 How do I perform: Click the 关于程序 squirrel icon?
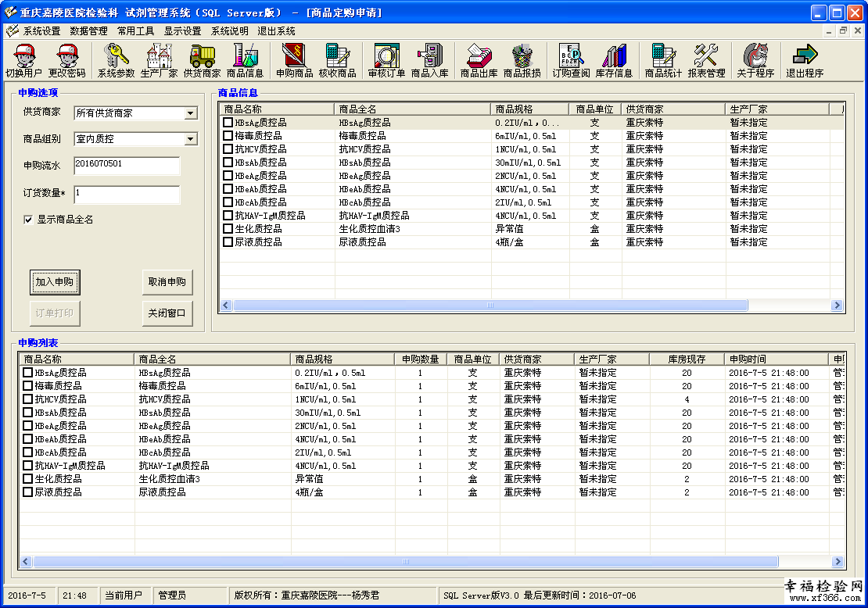coord(755,61)
